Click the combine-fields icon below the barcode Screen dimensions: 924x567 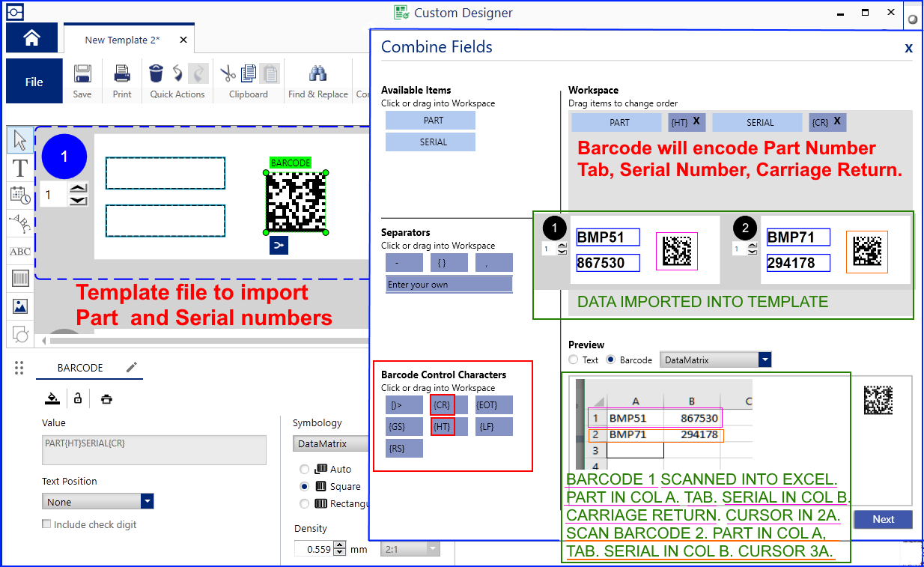pyautogui.click(x=279, y=245)
